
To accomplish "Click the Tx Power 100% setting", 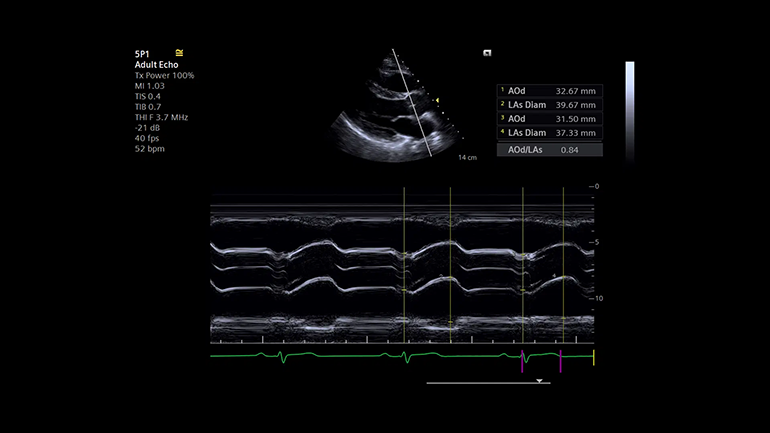I will (164, 75).
